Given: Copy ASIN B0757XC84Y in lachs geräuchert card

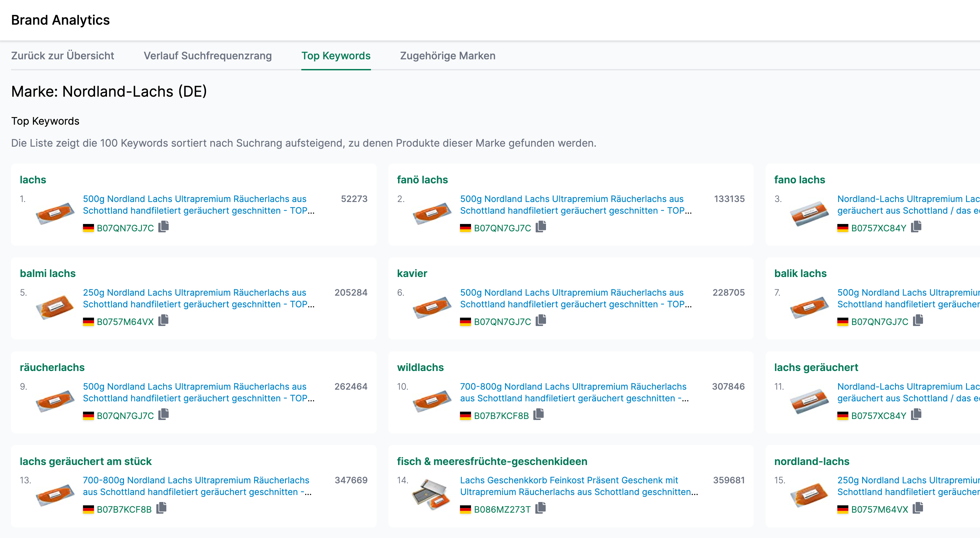Looking at the screenshot, I should coord(916,414).
